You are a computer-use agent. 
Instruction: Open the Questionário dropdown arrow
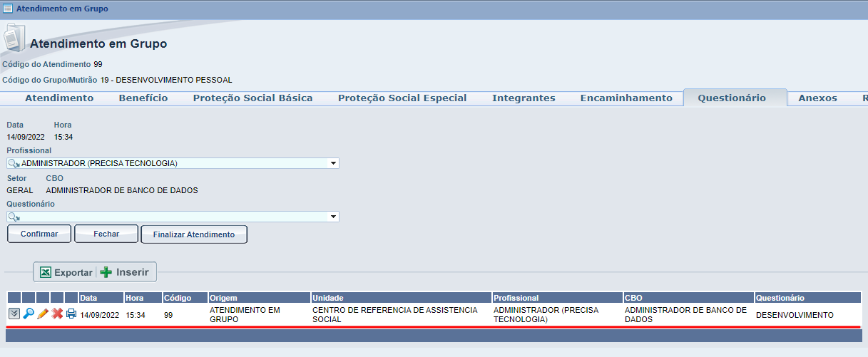coord(333,217)
